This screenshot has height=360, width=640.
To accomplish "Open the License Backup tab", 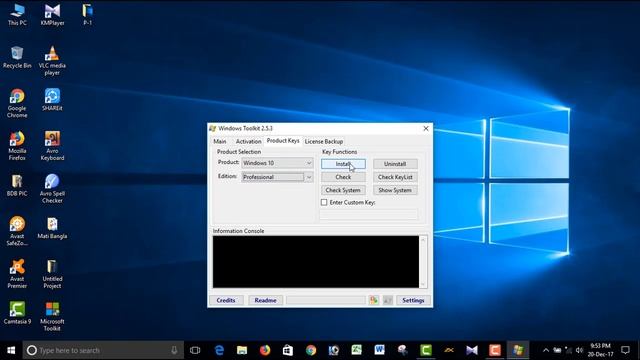I will 324,141.
